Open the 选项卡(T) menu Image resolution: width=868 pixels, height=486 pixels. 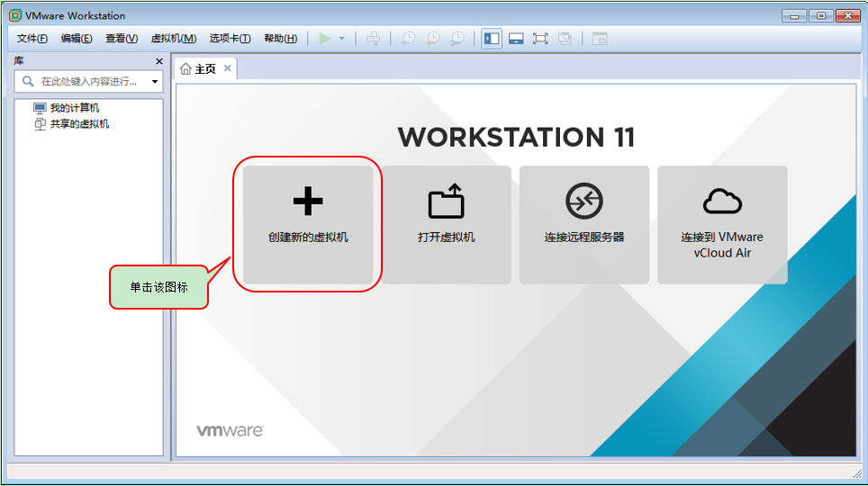pyautogui.click(x=230, y=38)
